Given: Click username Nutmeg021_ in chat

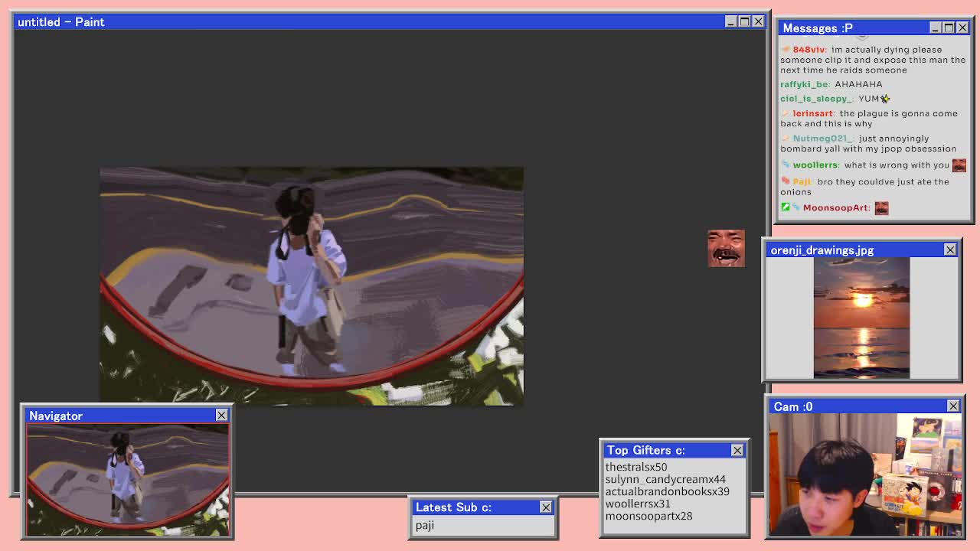Looking at the screenshot, I should (x=822, y=139).
